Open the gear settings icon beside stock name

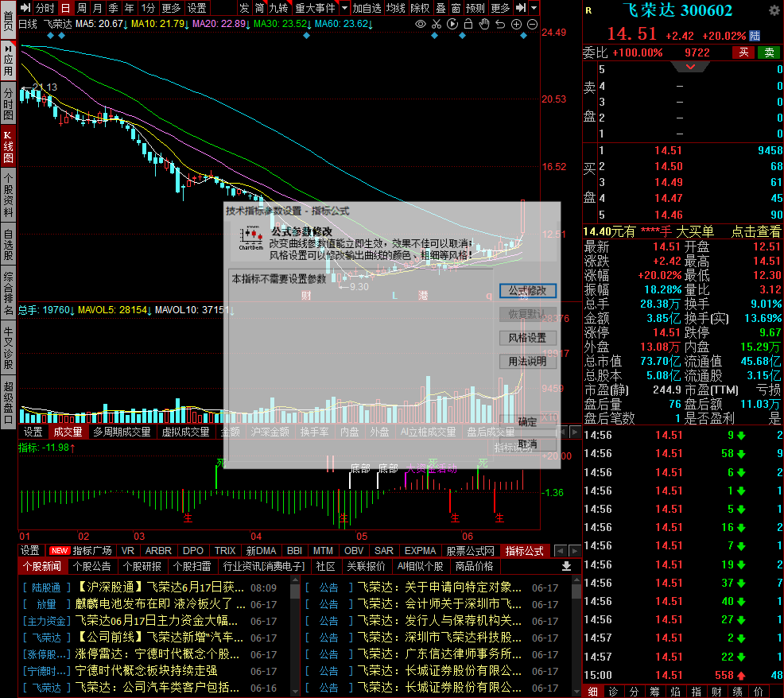[774, 10]
